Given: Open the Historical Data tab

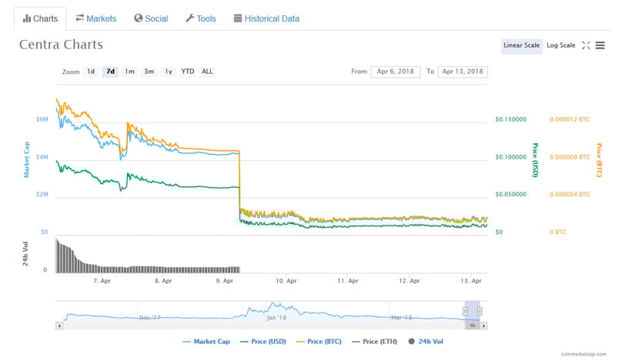Looking at the screenshot, I should pos(266,18).
